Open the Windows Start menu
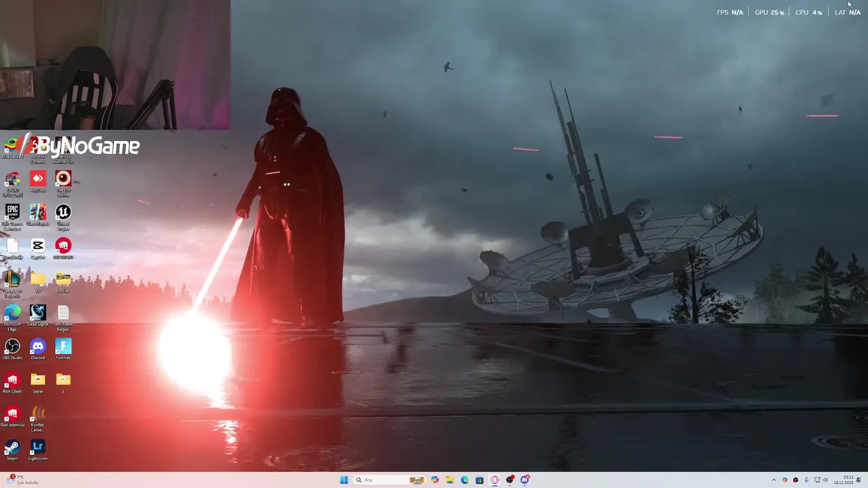This screenshot has width=868, height=488. click(x=344, y=480)
